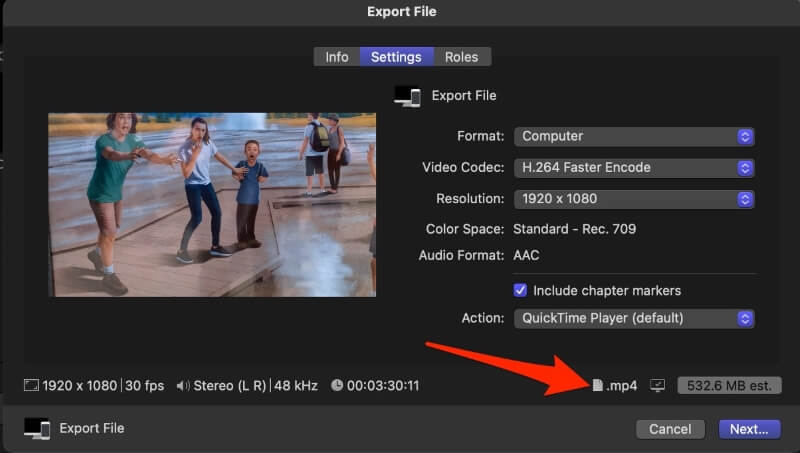Click the clock icon beside duration 00:03:30:11
Image resolution: width=800 pixels, height=453 pixels.
click(337, 385)
